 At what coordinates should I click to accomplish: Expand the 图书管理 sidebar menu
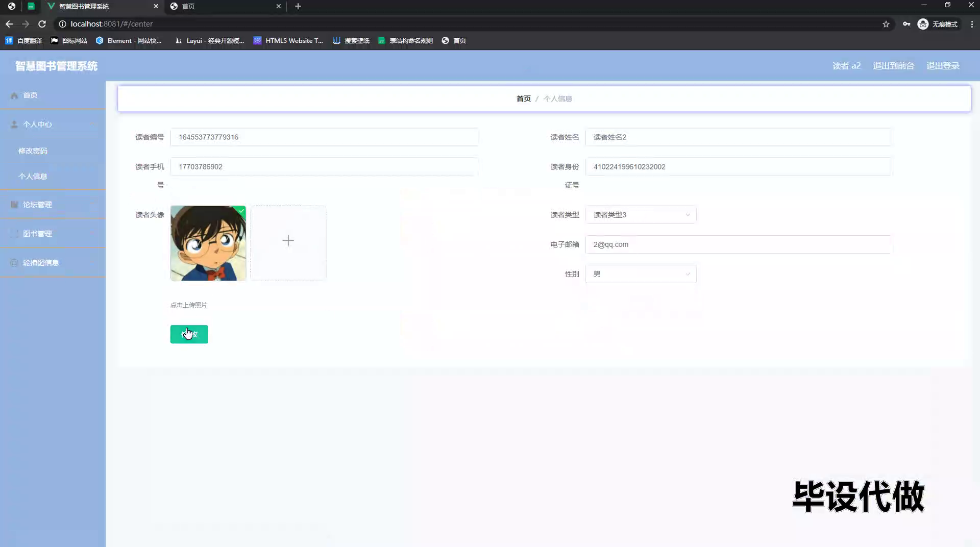(x=53, y=234)
